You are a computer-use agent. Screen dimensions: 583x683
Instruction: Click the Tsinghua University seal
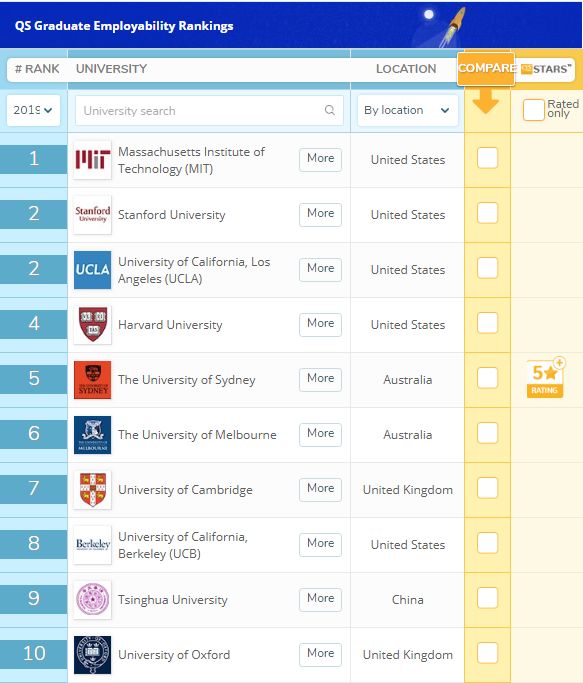point(92,599)
